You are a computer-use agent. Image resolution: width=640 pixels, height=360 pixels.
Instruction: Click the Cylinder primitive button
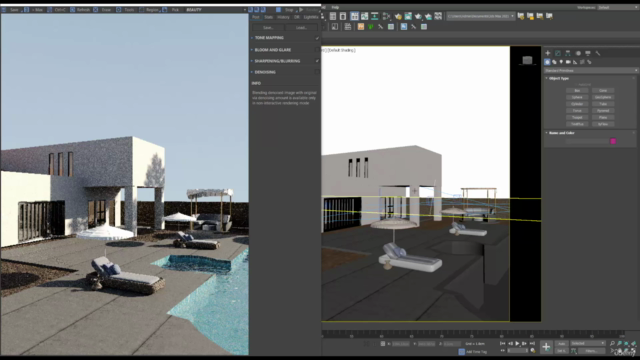pos(577,104)
